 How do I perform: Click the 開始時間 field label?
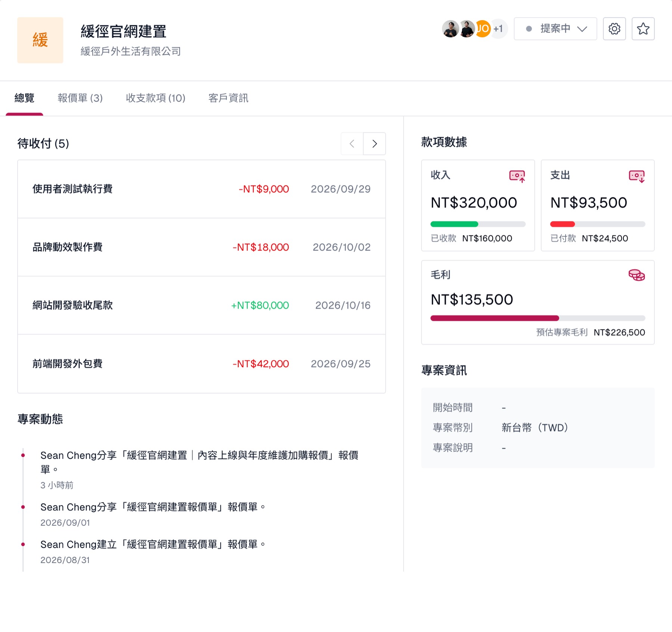click(452, 407)
